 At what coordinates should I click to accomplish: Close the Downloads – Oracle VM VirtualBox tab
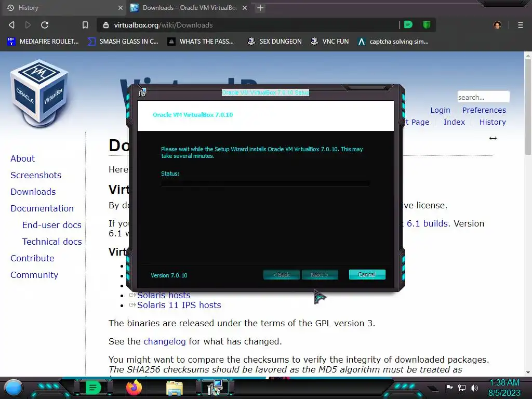[245, 8]
